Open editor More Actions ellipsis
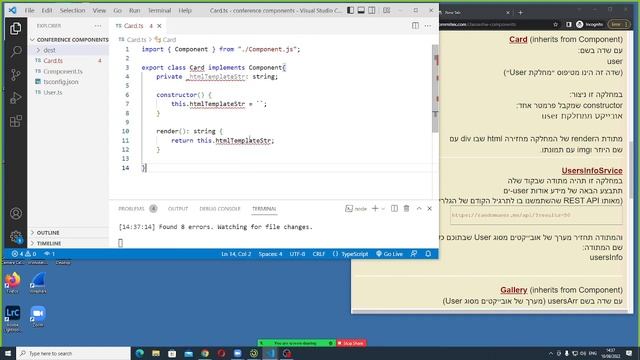Viewport: 640px width, 360px height. point(428,26)
